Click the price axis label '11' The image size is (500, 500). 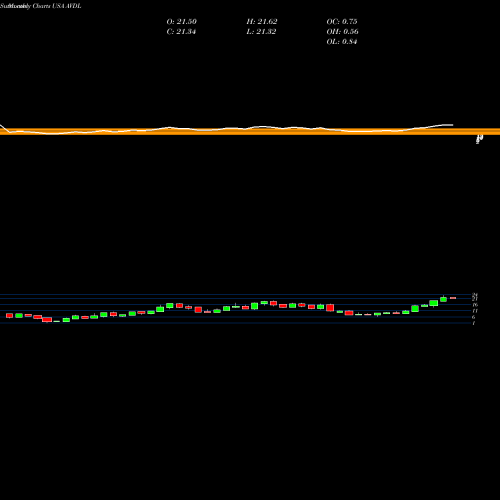pos(475,311)
